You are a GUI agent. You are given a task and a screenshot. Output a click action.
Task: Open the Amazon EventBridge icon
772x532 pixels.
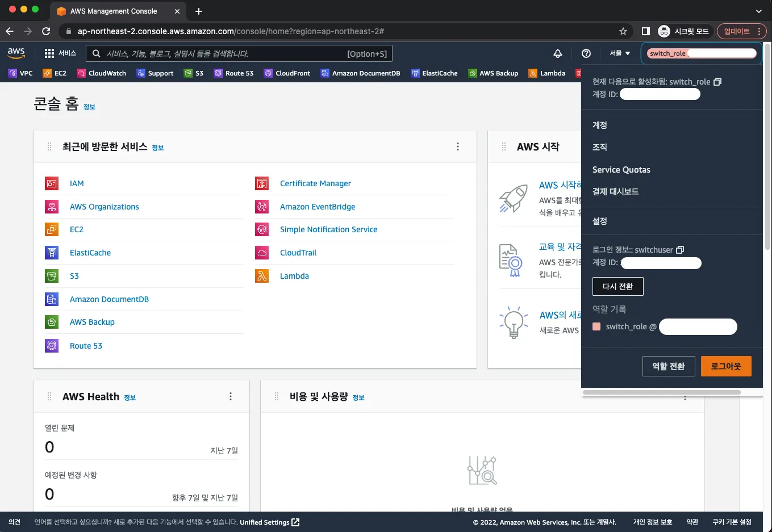point(262,207)
